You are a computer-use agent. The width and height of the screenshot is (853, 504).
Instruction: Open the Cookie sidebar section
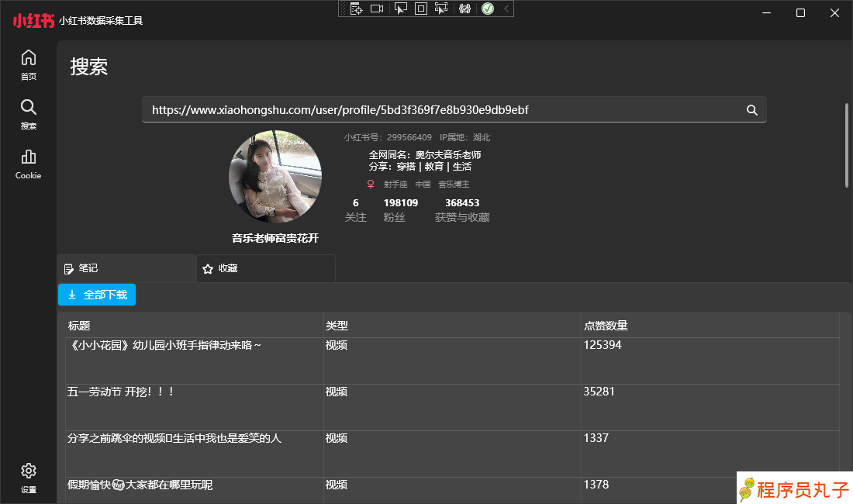tap(28, 164)
